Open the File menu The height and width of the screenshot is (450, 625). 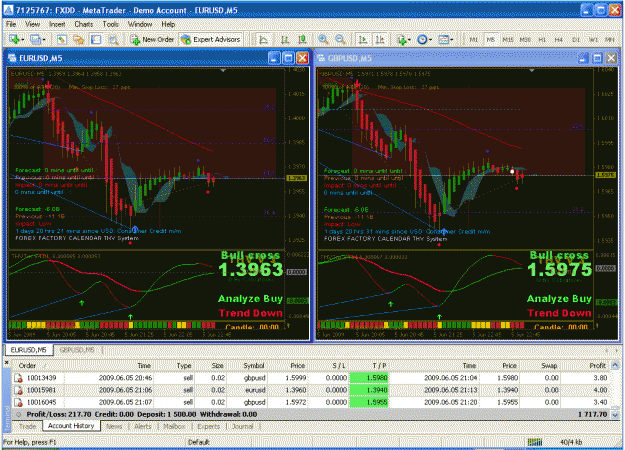pos(11,24)
